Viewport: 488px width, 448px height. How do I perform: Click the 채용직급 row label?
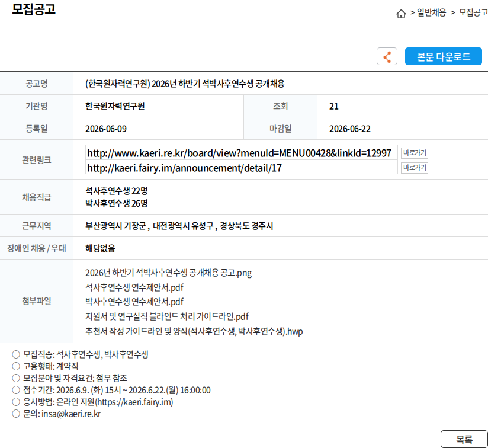pos(36,197)
